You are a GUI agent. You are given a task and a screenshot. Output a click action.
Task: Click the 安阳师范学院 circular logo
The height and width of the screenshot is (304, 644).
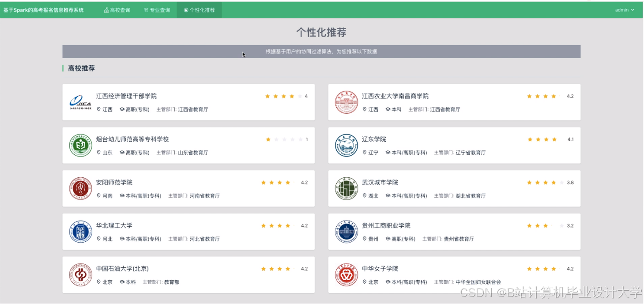point(81,188)
